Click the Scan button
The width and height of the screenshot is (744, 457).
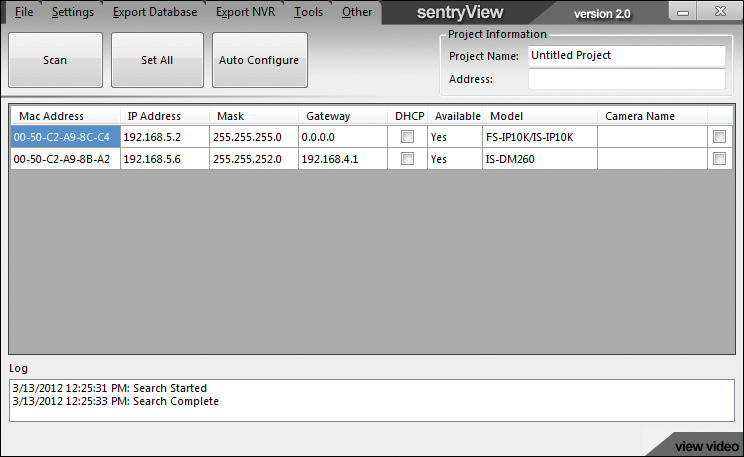coord(56,60)
